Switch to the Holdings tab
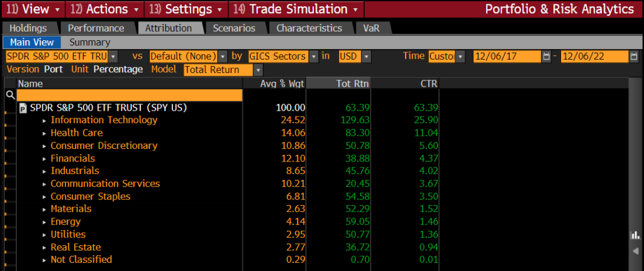The height and width of the screenshot is (271, 644). click(x=28, y=28)
